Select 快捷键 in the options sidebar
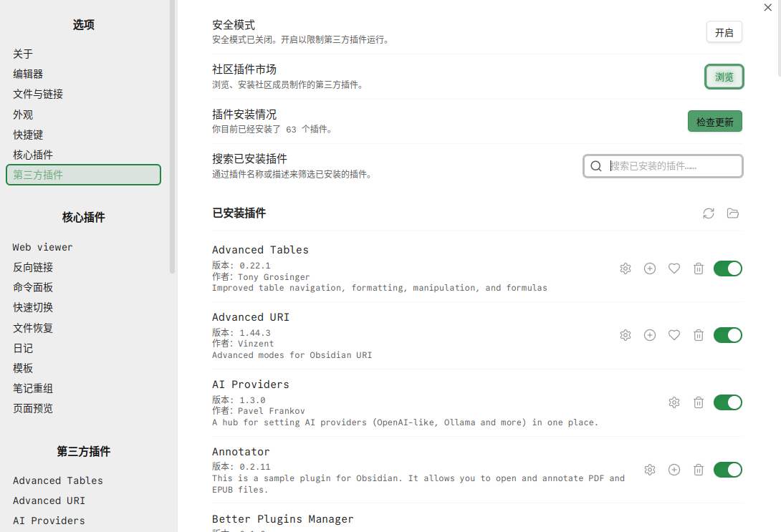 (x=28, y=135)
